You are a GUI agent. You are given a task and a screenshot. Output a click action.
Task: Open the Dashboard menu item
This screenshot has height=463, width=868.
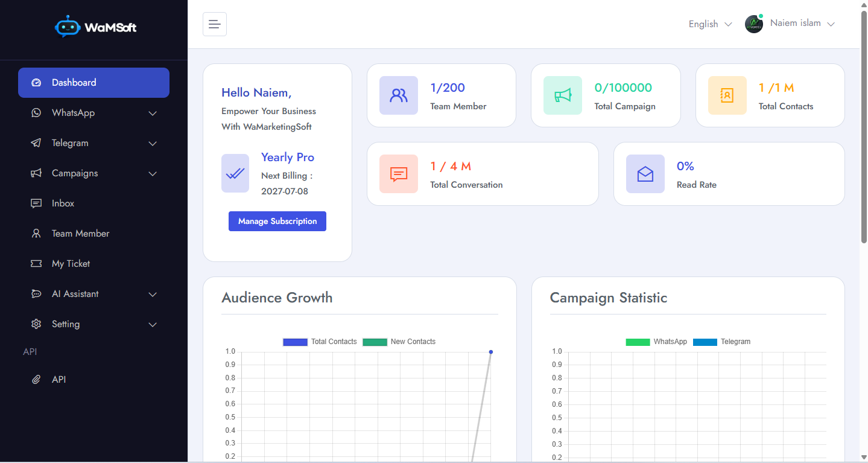pos(93,83)
